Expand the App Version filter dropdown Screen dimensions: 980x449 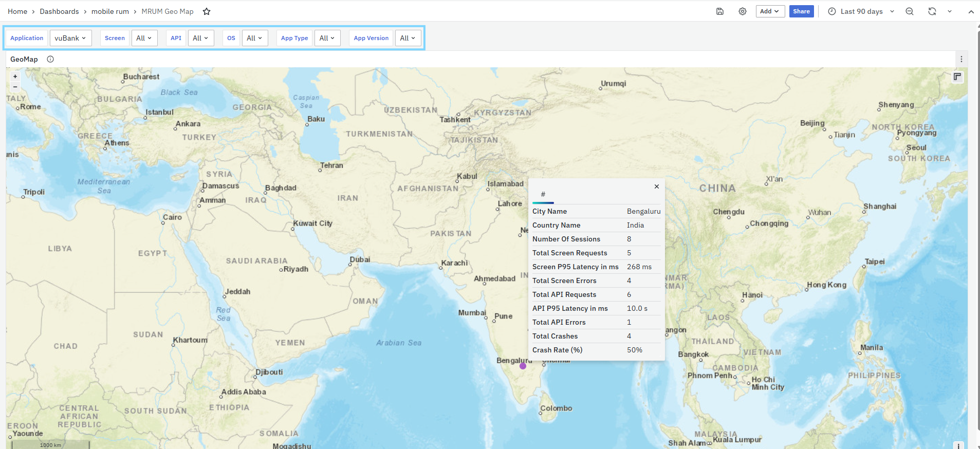pyautogui.click(x=408, y=38)
